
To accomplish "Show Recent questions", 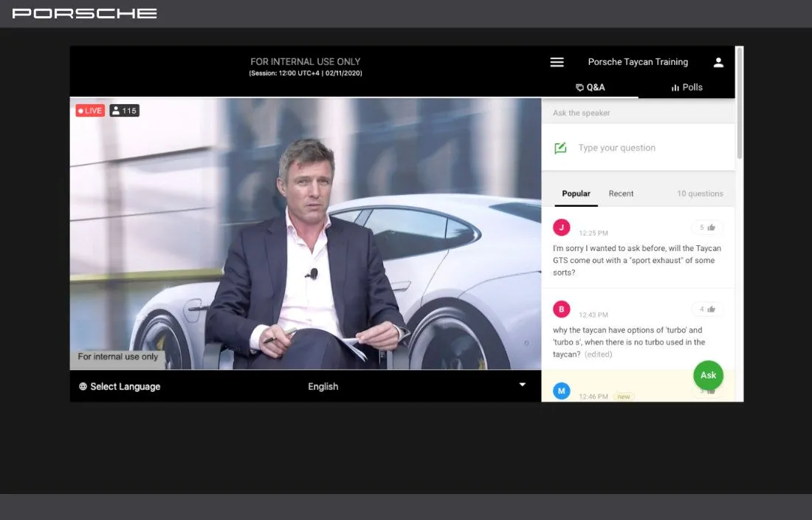I will (x=621, y=194).
